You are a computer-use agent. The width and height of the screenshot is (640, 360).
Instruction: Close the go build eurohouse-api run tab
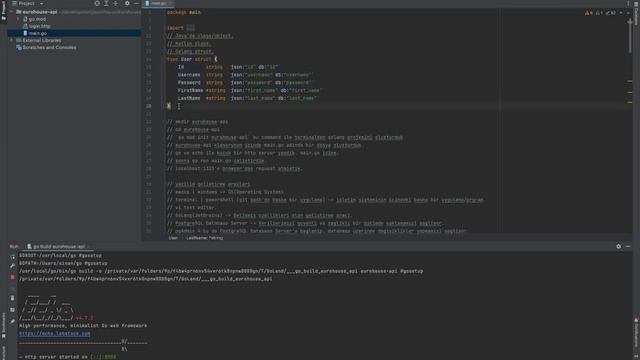coord(89,247)
